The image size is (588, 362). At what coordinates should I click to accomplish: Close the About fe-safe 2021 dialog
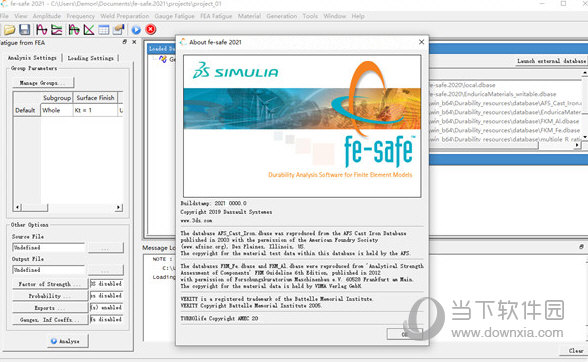(x=422, y=42)
